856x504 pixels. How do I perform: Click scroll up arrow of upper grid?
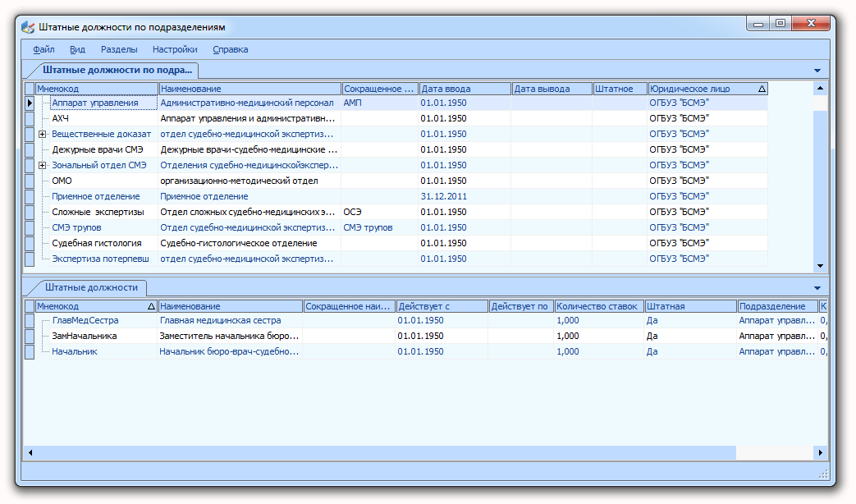coord(820,88)
